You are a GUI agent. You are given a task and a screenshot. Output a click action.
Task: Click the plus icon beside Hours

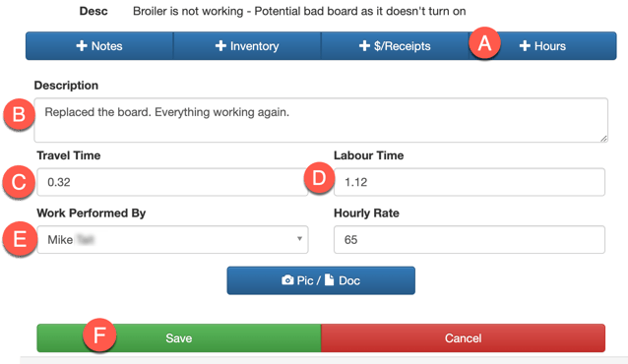(525, 45)
